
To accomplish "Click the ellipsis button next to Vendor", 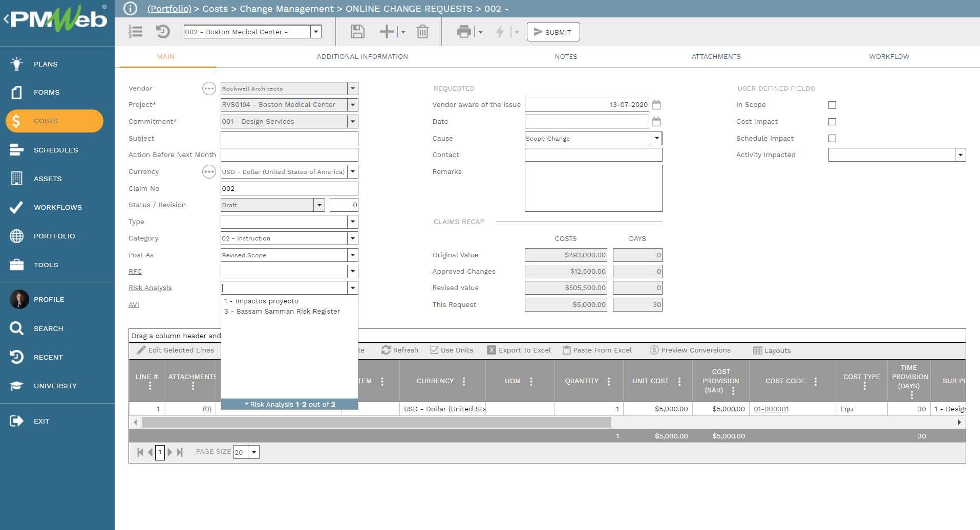I will [209, 89].
